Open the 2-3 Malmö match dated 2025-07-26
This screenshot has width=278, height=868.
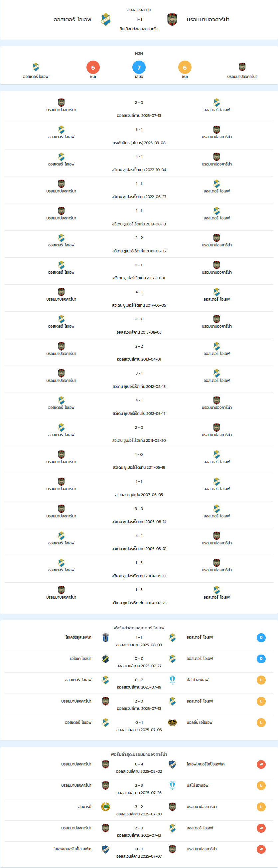(x=139, y=788)
